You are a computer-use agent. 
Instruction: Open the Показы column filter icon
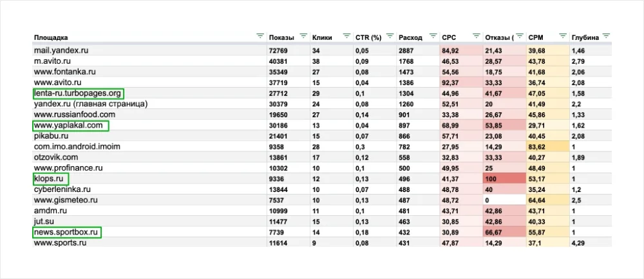pos(303,36)
